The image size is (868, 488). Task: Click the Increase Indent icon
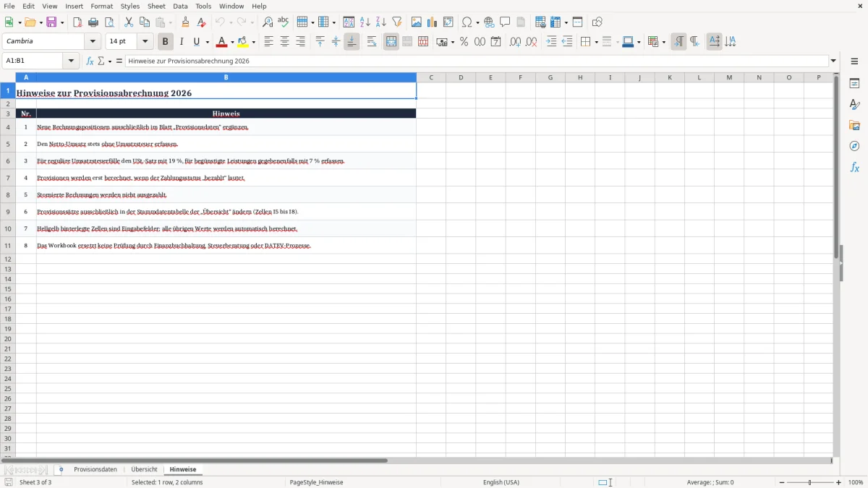551,42
